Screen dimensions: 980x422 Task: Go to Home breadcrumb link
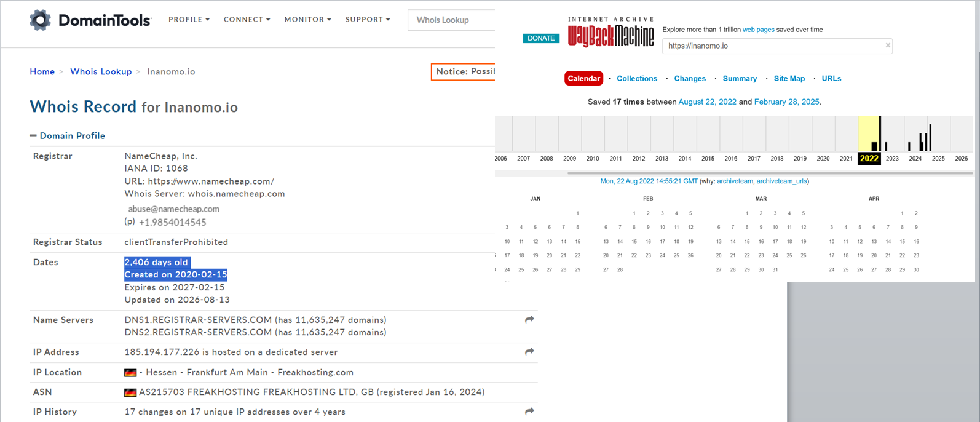click(x=42, y=72)
